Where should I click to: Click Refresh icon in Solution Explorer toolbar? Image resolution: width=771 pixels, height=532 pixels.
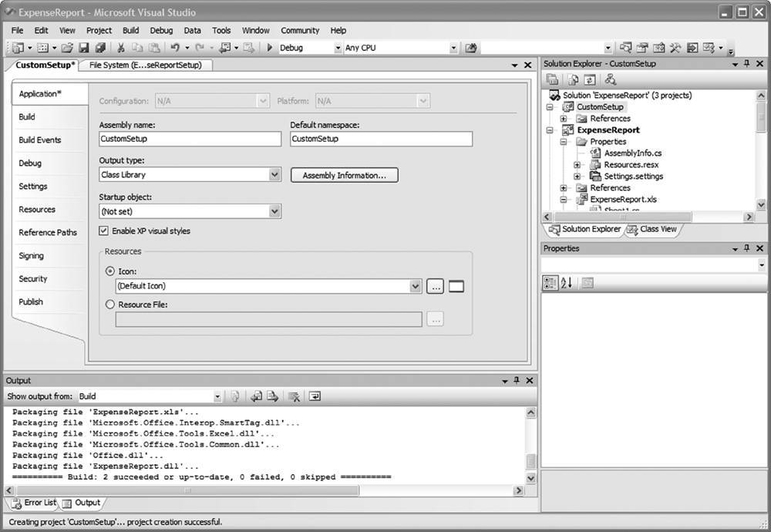pyautogui.click(x=590, y=79)
